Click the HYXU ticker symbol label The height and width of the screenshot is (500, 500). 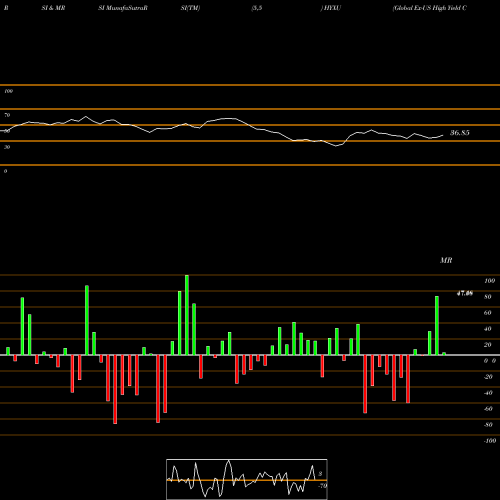[331, 8]
